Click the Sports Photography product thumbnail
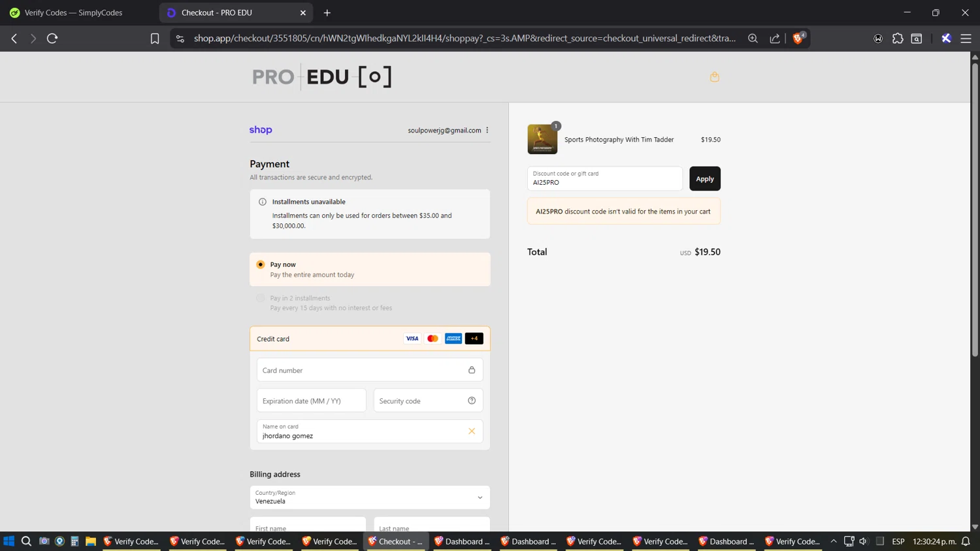Viewport: 980px width, 551px height. pos(542,139)
